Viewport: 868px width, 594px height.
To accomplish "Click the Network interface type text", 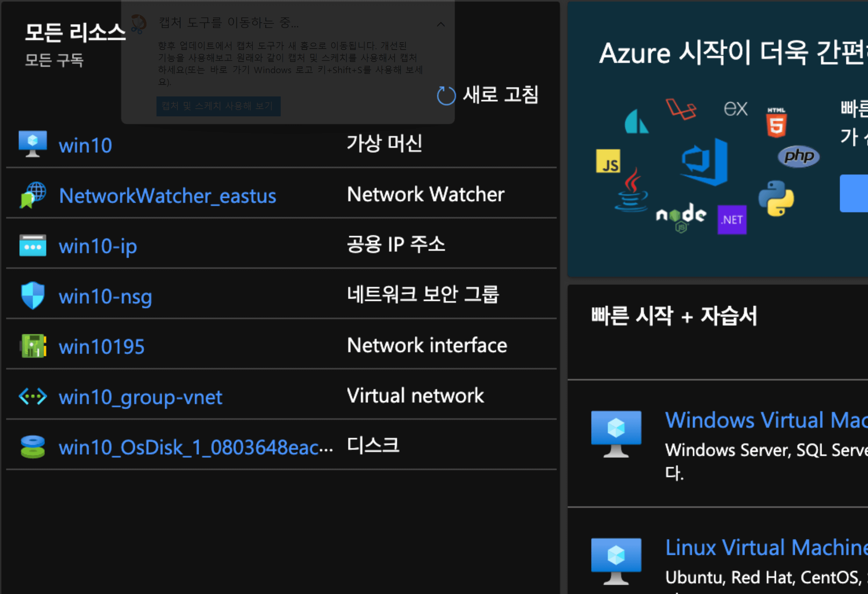I will coord(427,345).
